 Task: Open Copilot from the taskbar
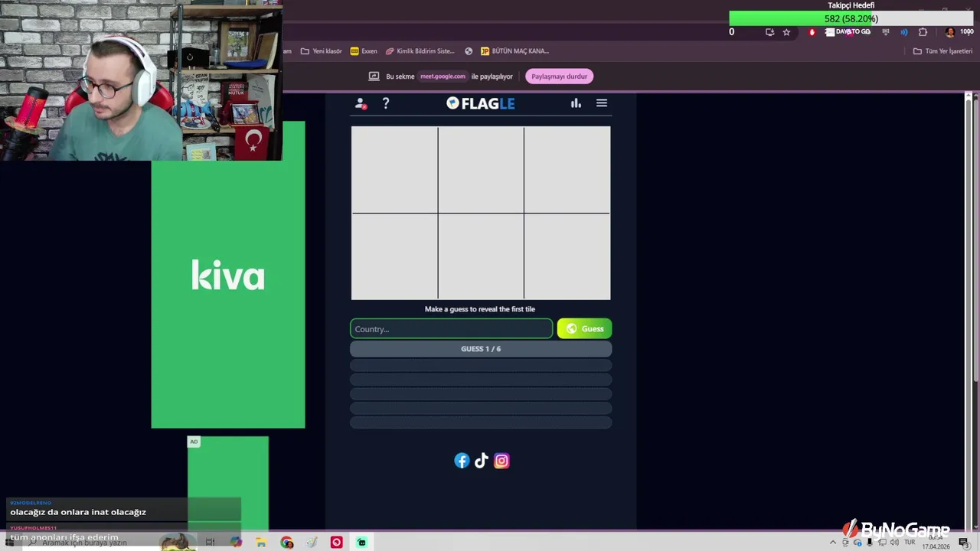236,543
